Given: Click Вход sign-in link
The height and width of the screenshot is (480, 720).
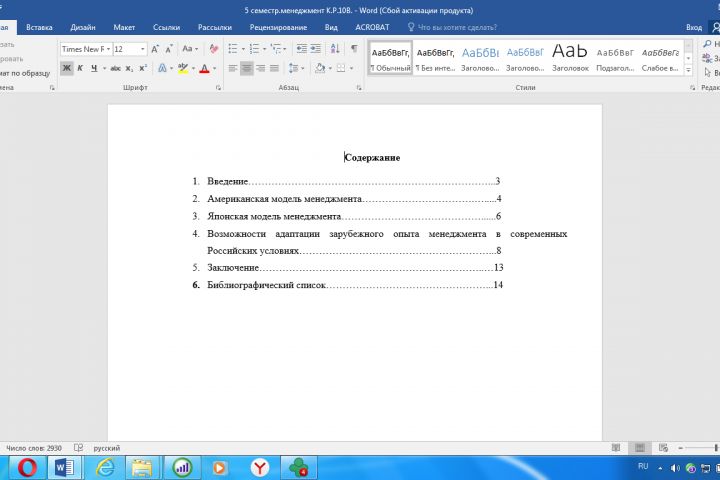Looking at the screenshot, I should (x=694, y=28).
